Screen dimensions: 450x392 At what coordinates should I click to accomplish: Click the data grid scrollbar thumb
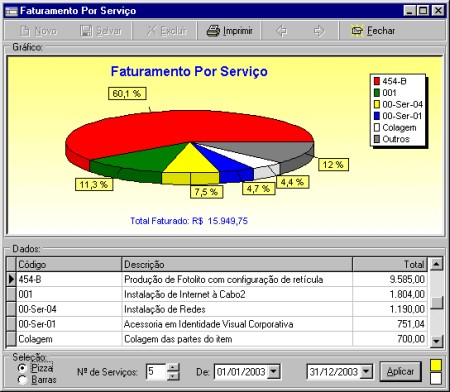[x=436, y=303]
